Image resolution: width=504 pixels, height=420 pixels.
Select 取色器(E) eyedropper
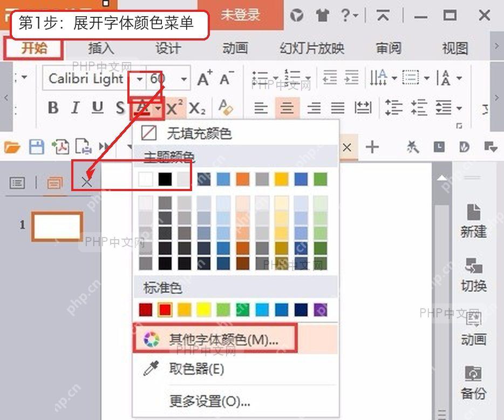236,369
